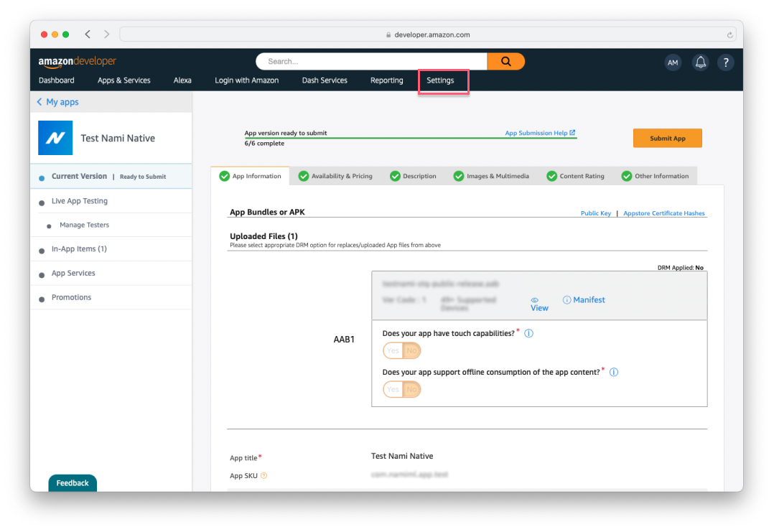The width and height of the screenshot is (774, 532).
Task: Click the amazon developer logo
Action: [x=78, y=61]
